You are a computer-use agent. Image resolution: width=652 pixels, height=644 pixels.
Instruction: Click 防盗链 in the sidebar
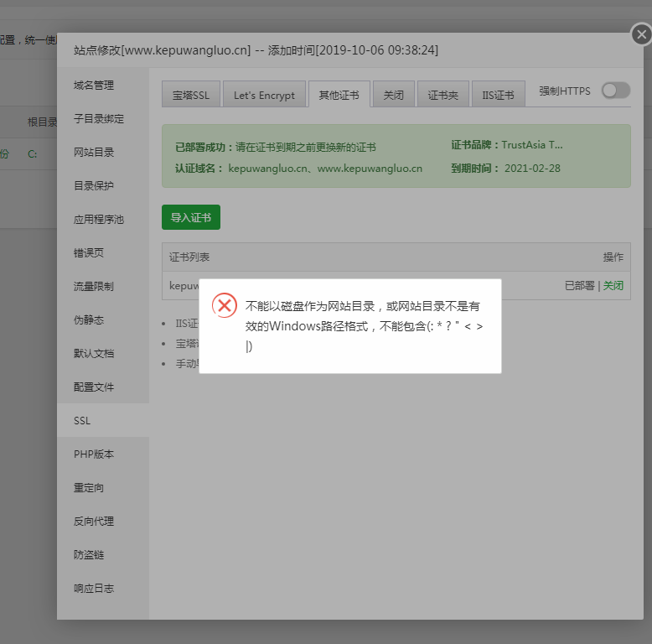[x=89, y=554]
